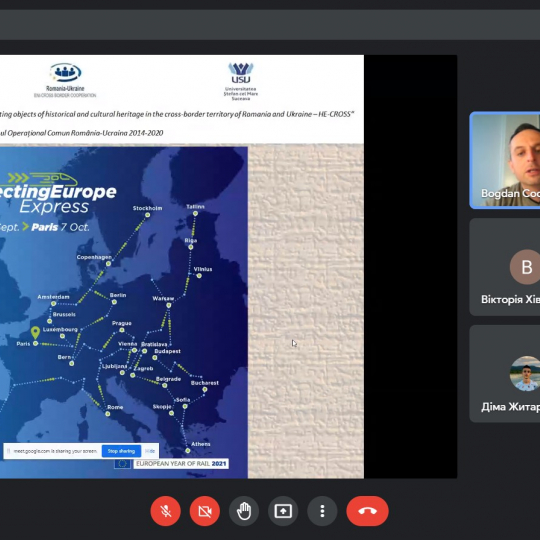The width and height of the screenshot is (540, 540).
Task: Click the Skopje label on the map
Action: [x=162, y=407]
